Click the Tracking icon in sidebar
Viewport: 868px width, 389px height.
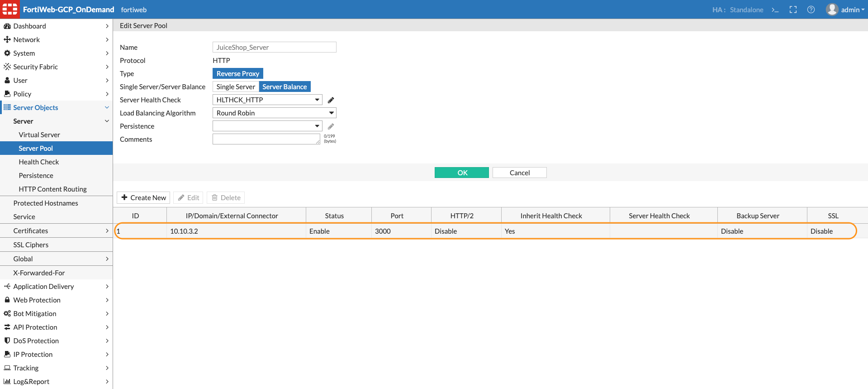coord(7,368)
